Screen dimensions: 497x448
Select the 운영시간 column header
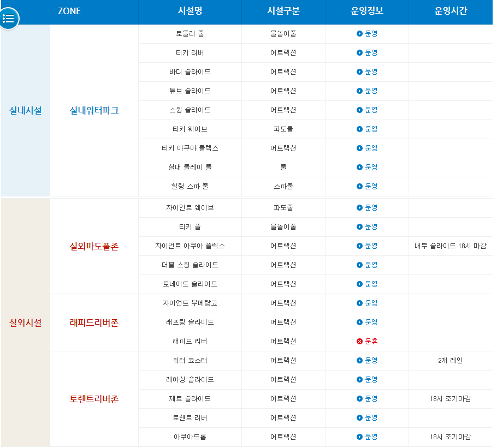coord(451,11)
